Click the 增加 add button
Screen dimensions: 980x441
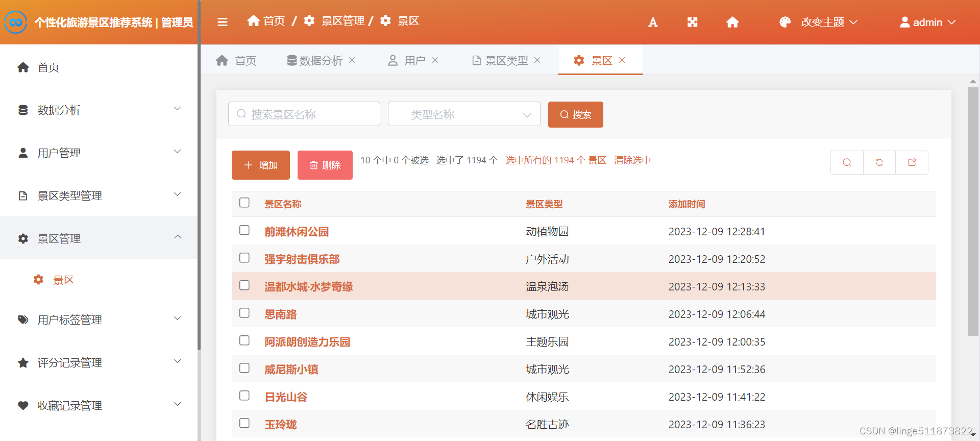pyautogui.click(x=261, y=165)
